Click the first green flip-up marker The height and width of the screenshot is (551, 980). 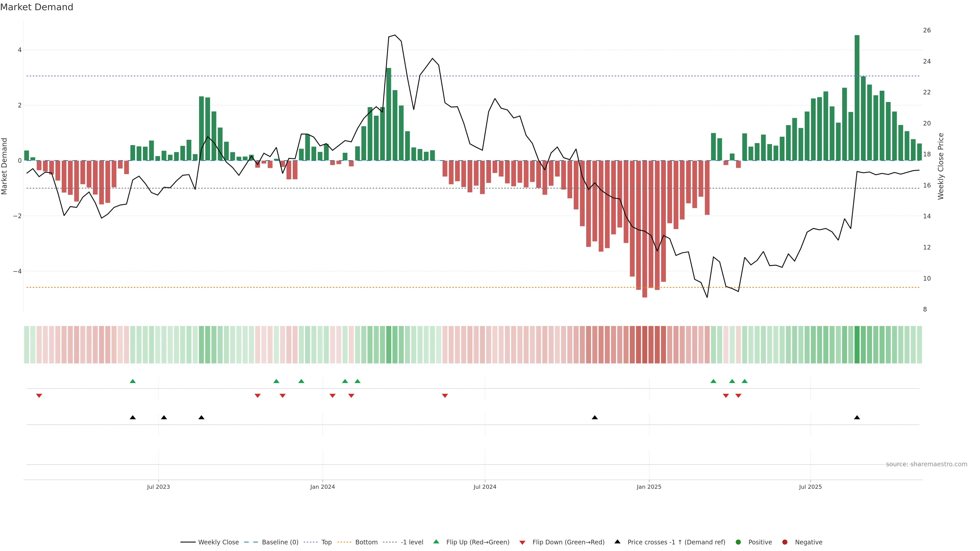[133, 381]
